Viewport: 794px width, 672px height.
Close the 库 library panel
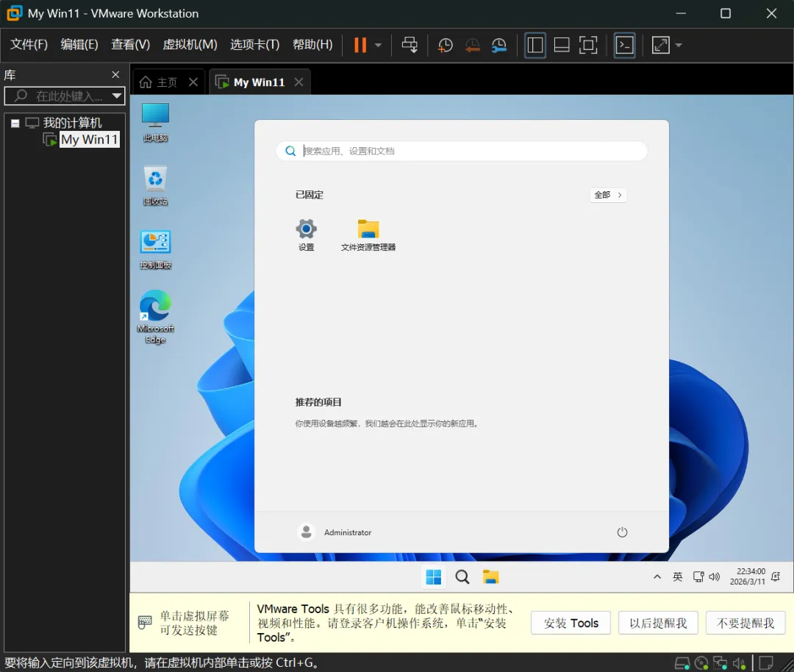point(115,75)
